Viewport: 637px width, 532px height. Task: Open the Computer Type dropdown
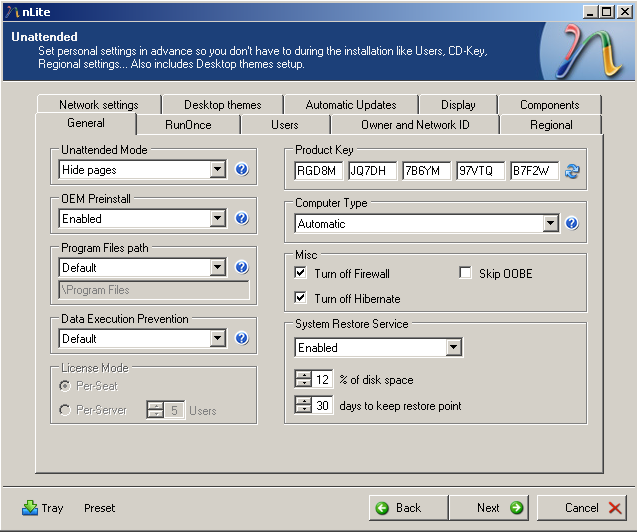[x=550, y=223]
